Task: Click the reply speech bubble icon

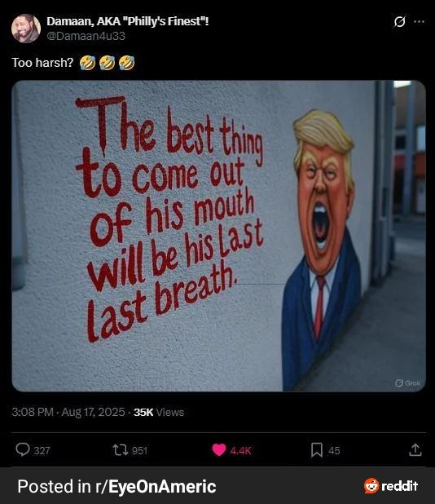Action: [23, 449]
